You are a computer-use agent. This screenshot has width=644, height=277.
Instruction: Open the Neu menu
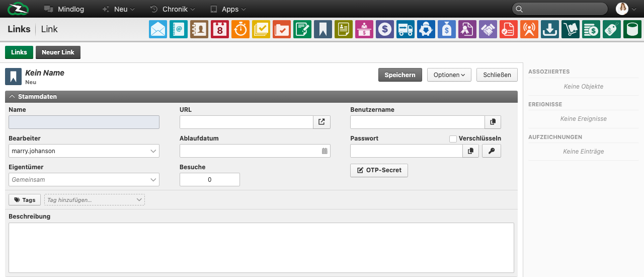[118, 9]
